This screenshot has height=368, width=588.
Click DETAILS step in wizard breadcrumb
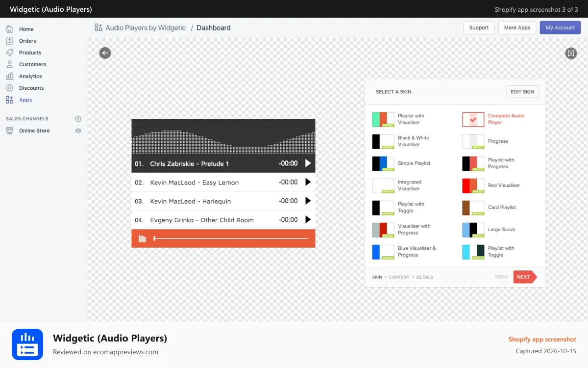click(x=425, y=277)
